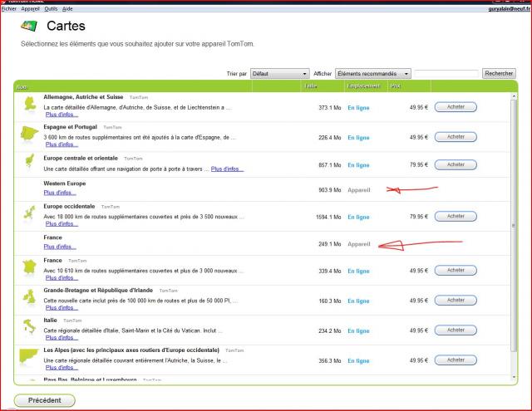The height and width of the screenshot is (411, 532).
Task: Click the Cartes maps icon in header
Action: click(29, 26)
